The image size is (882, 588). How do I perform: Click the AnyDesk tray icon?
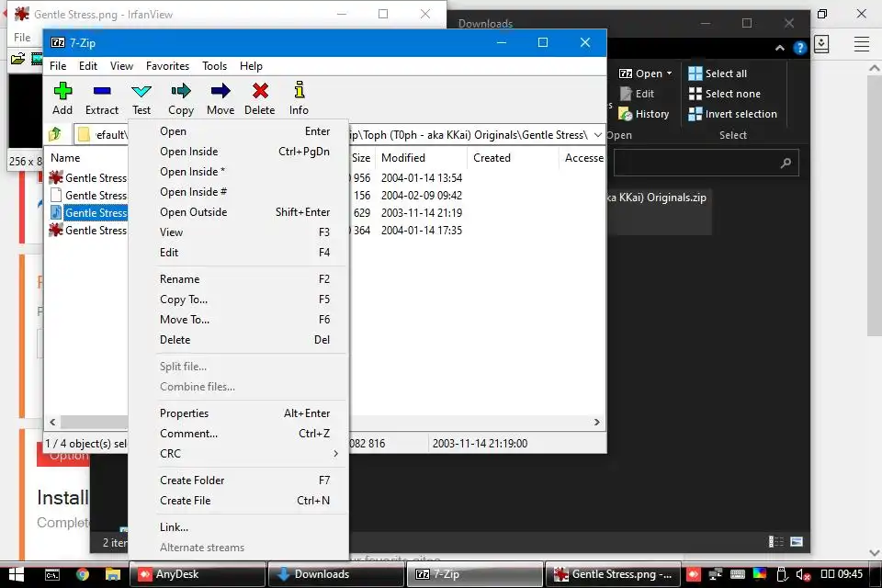click(694, 574)
